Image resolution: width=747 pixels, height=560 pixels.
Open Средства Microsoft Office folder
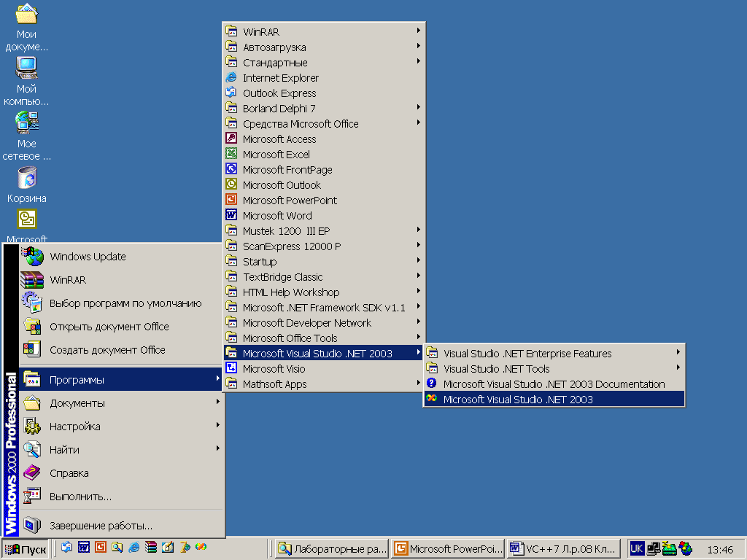[323, 124]
